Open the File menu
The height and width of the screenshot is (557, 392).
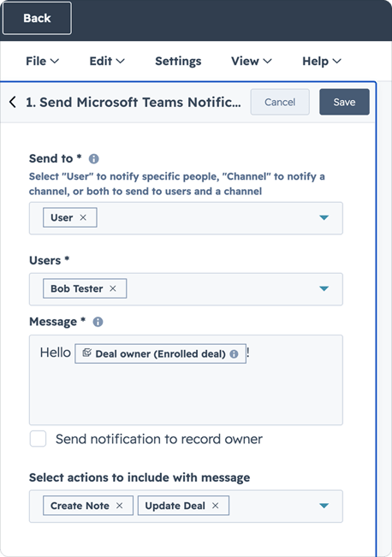[x=42, y=61]
